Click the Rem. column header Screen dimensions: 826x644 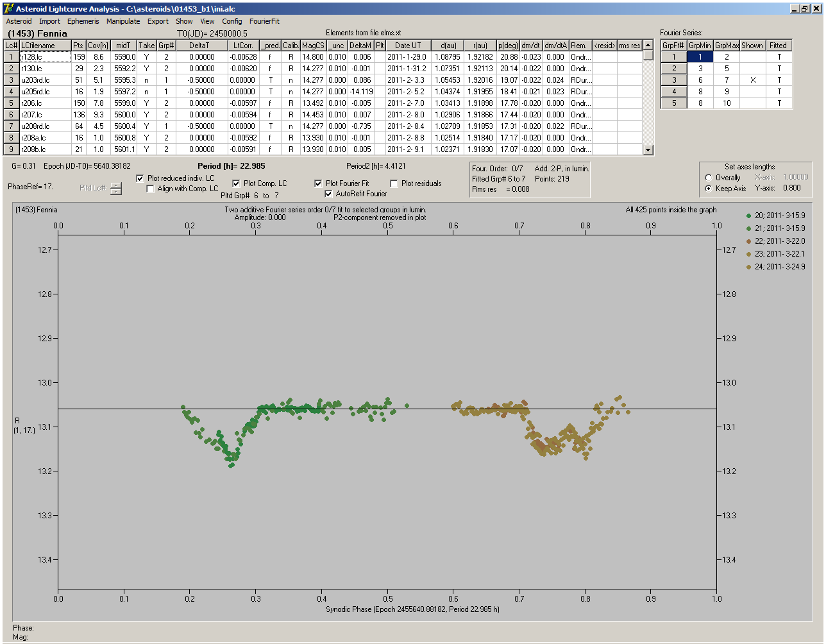pos(579,46)
